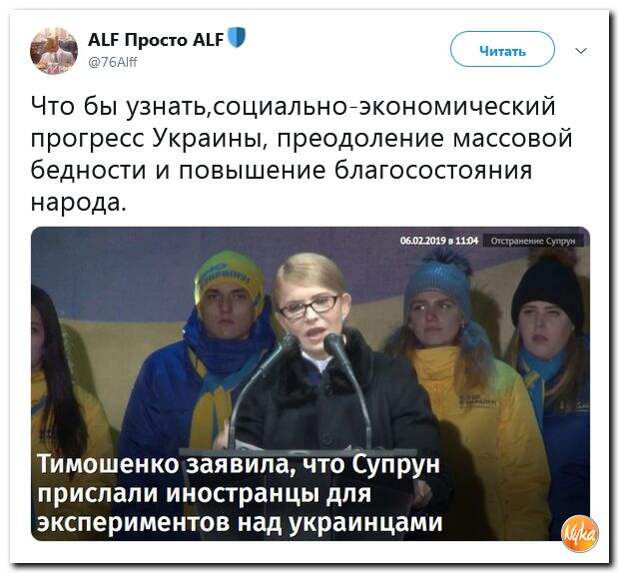The width and height of the screenshot is (620, 574).
Task: Expand the tweet options chevron arrow
Action: tap(581, 51)
